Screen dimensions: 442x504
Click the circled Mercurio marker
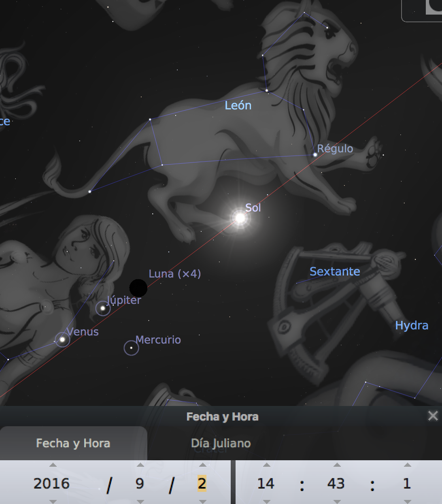click(x=131, y=348)
